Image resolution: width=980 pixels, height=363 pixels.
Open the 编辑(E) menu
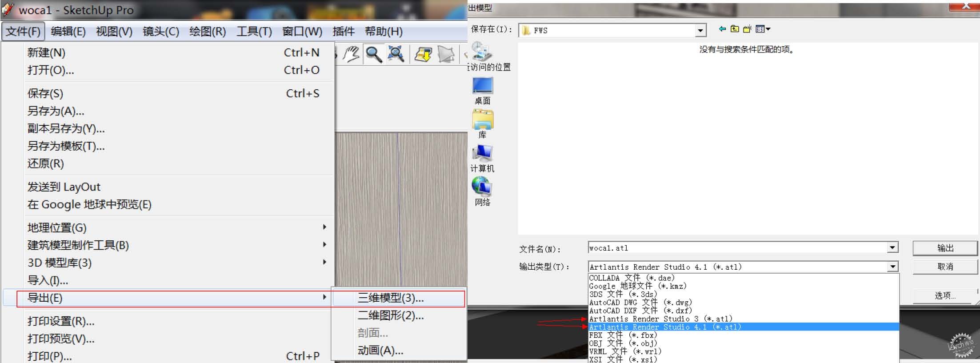pyautogui.click(x=68, y=32)
